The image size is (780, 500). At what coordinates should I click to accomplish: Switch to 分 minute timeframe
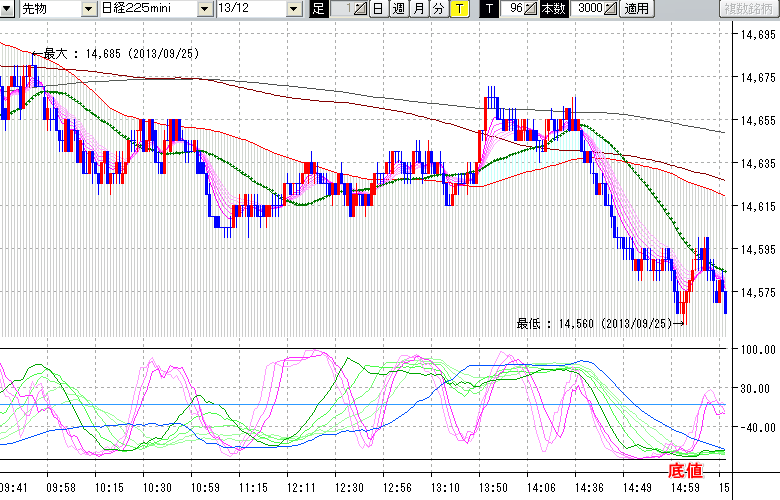point(437,9)
